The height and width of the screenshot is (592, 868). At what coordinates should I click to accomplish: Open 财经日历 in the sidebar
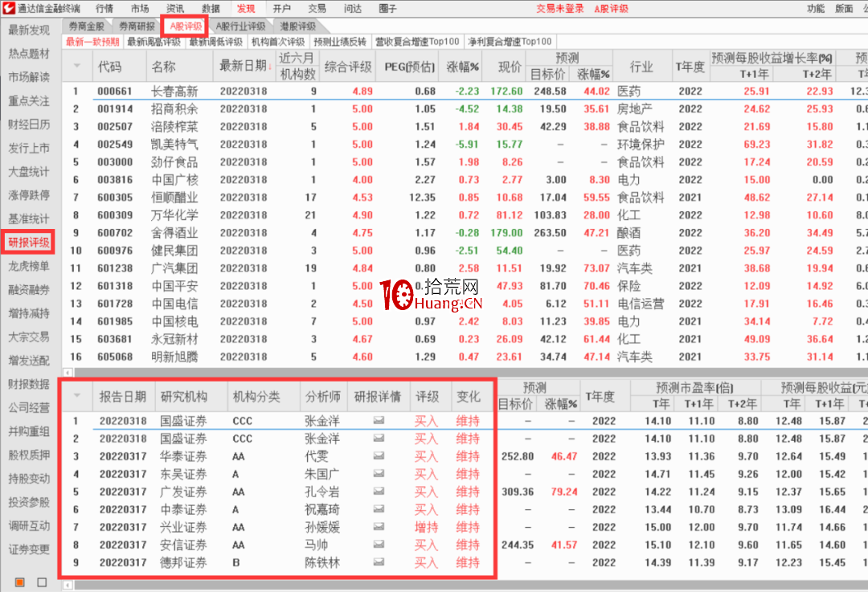pos(29,125)
